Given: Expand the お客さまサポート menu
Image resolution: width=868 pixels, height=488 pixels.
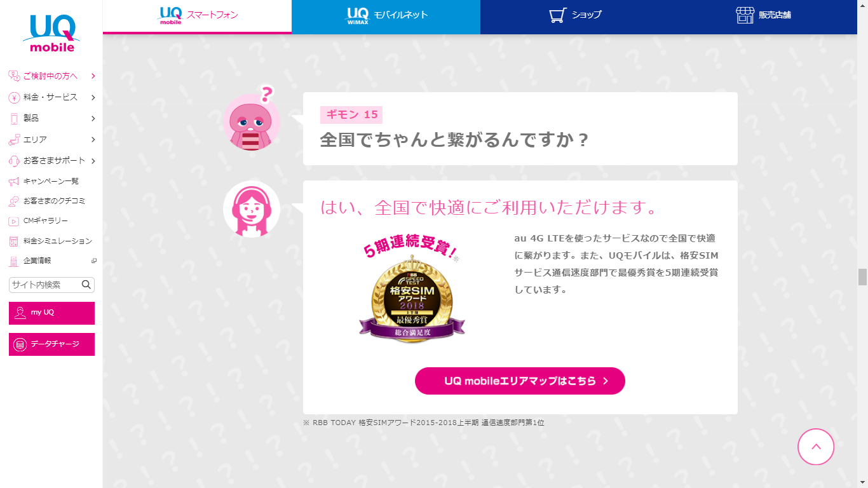Looking at the screenshot, I should click(51, 161).
